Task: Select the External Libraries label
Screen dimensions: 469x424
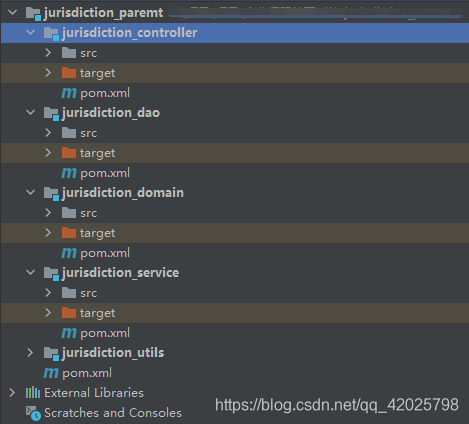Action: click(94, 393)
